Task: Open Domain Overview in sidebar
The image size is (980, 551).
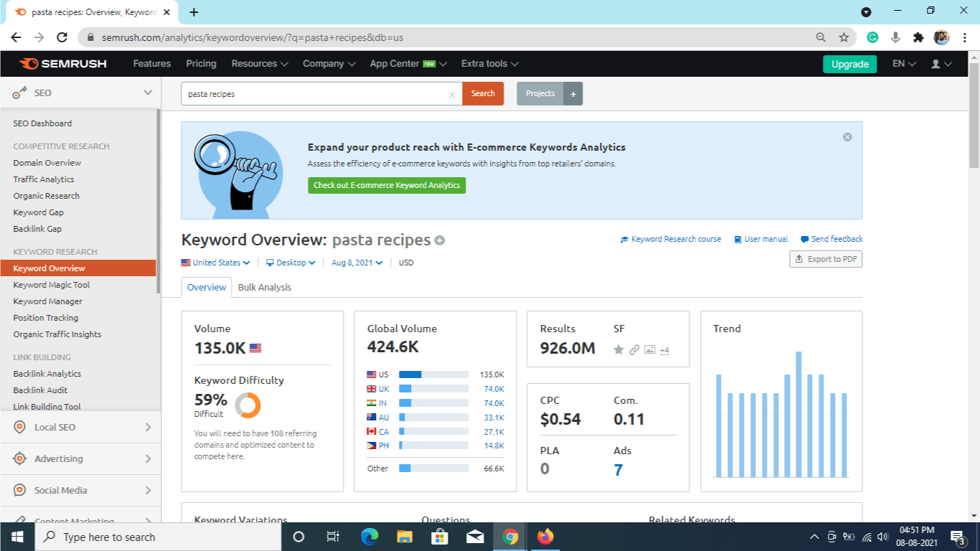Action: (47, 163)
